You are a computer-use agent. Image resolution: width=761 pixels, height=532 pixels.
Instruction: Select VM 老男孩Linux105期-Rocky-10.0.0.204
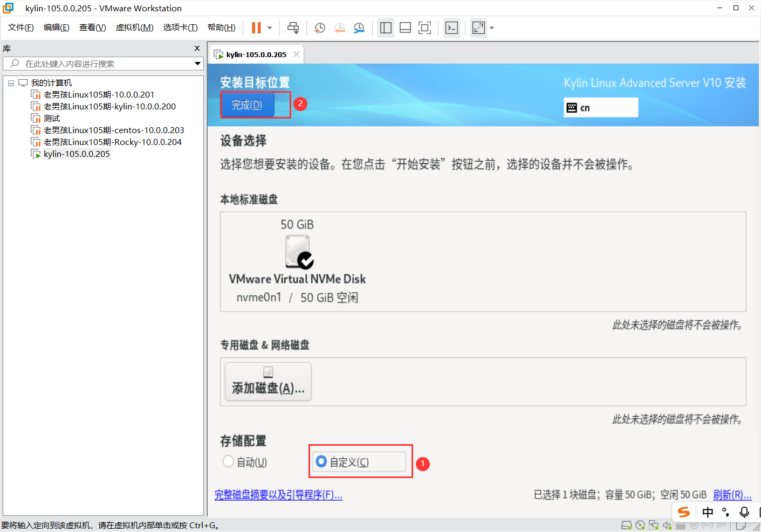click(113, 142)
